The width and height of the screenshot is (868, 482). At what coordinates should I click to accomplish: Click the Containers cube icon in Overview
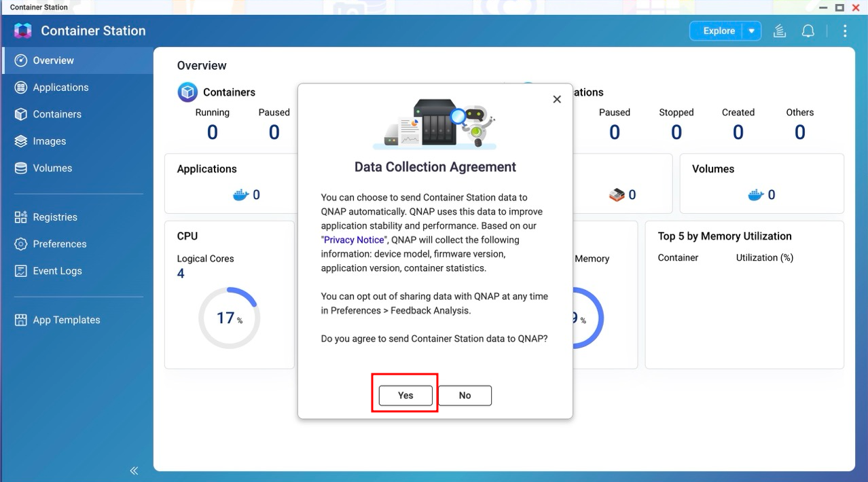(x=187, y=92)
